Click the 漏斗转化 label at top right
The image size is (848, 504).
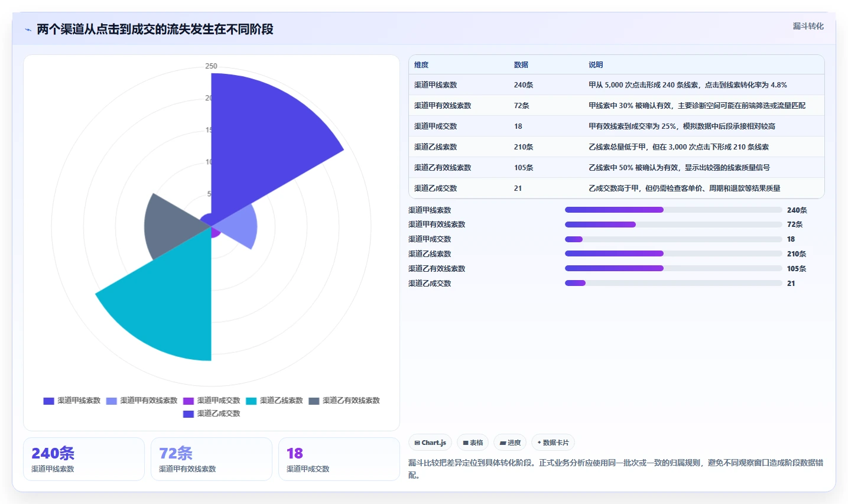[808, 26]
